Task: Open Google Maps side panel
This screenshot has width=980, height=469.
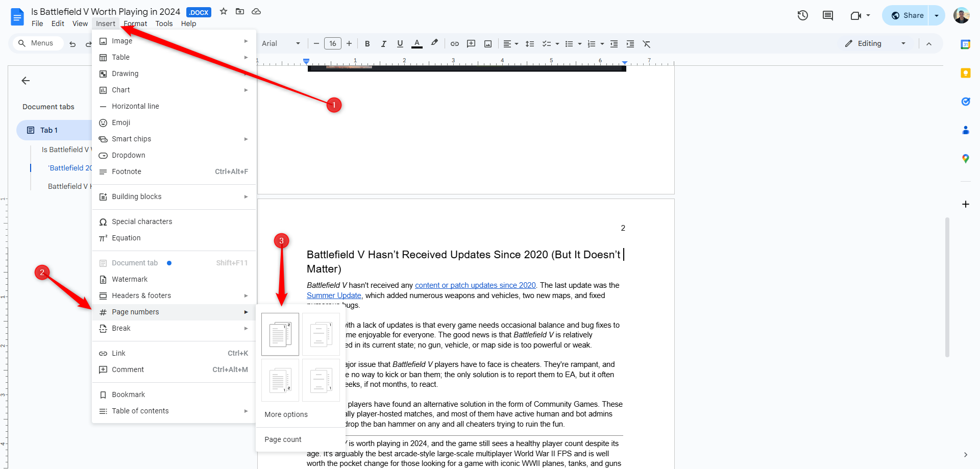Action: click(966, 159)
